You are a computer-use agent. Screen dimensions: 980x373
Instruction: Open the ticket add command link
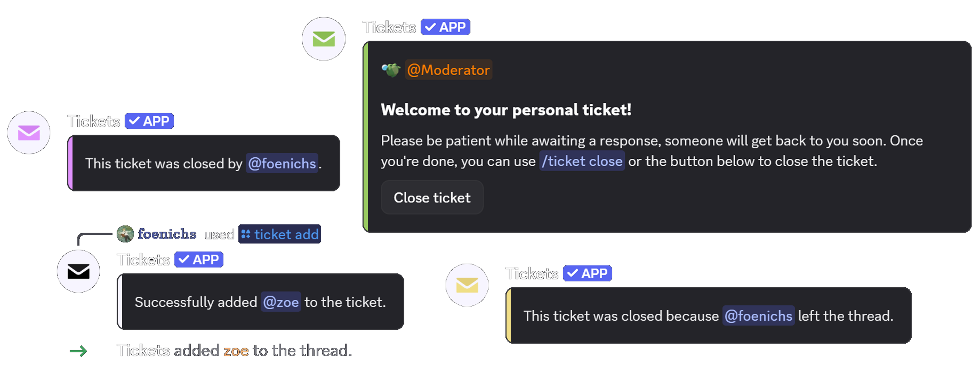279,234
